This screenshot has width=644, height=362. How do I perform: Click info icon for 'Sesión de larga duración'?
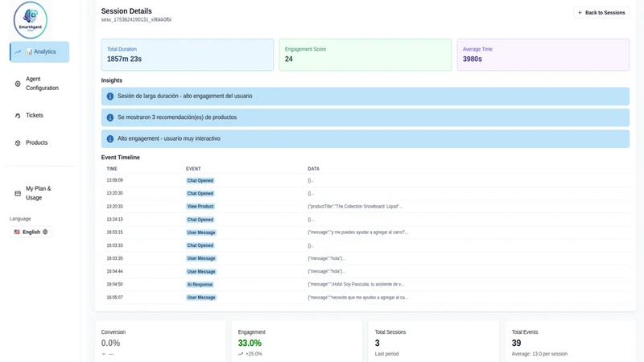tap(110, 97)
